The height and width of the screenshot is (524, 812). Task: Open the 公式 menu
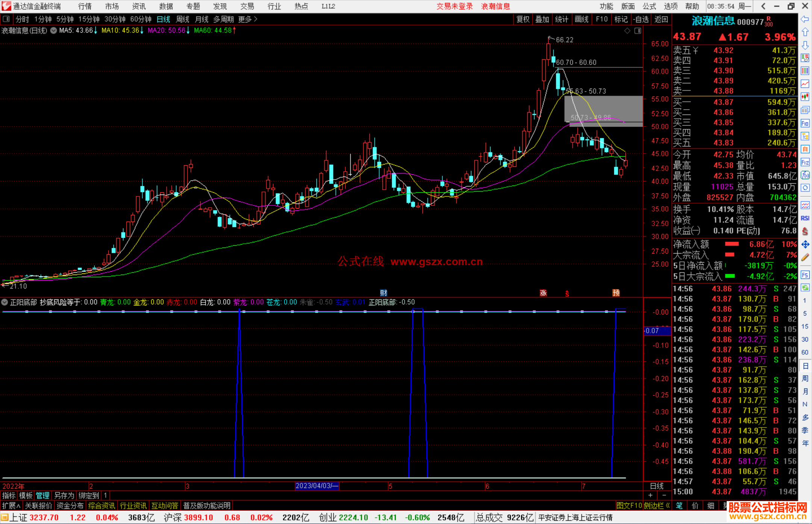(649, 6)
